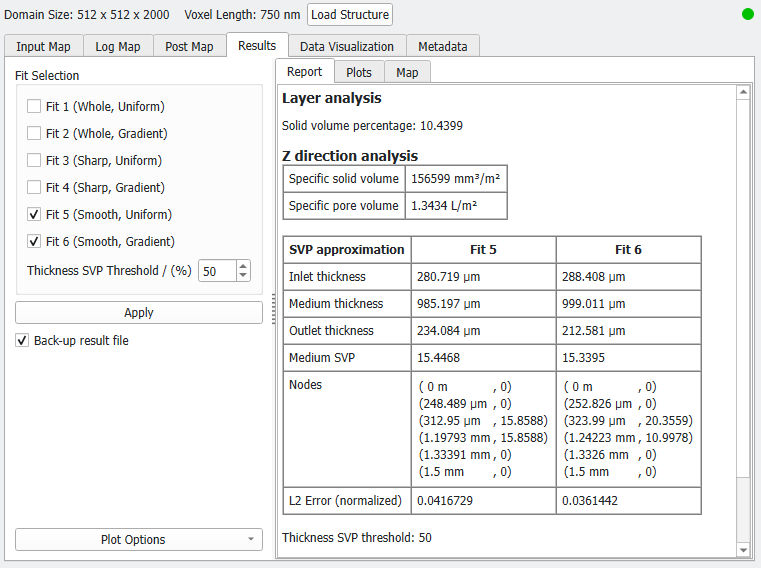
Task: Decrease Thickness SVP Threshold with down arrow
Action: (243, 276)
